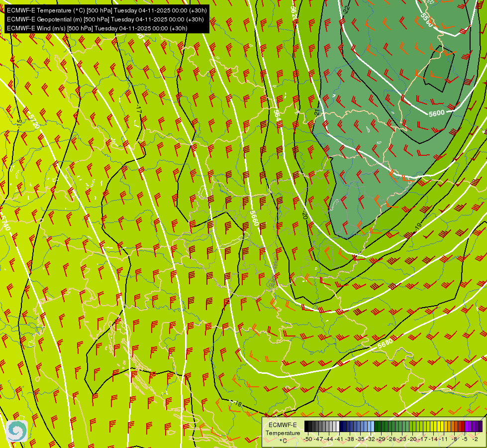Click the -17 isotherm label on the map

point(139,110)
